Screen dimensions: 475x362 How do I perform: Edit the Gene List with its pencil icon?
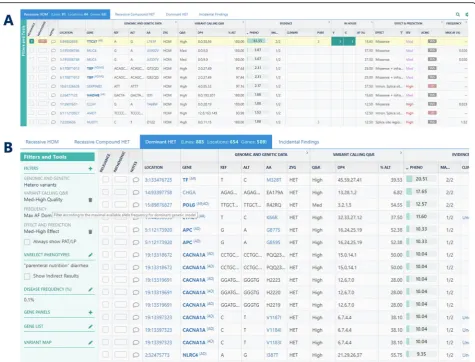tap(90, 326)
